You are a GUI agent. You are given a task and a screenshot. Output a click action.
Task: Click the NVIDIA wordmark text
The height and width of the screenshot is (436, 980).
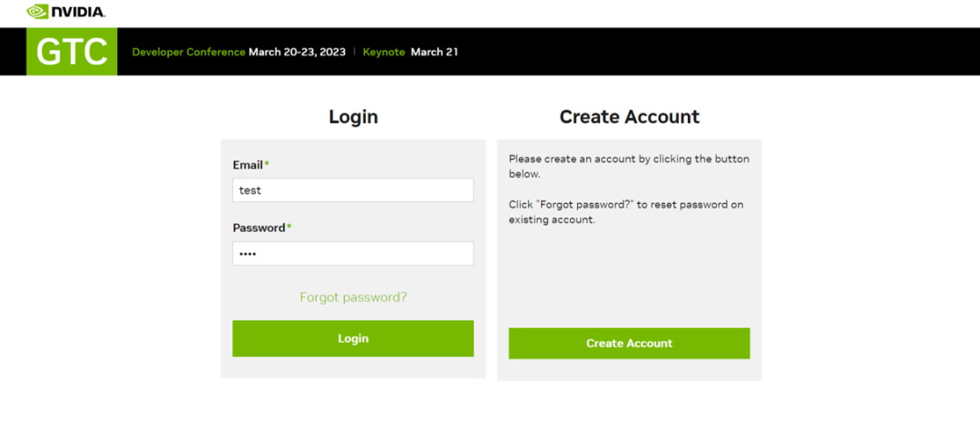point(78,13)
